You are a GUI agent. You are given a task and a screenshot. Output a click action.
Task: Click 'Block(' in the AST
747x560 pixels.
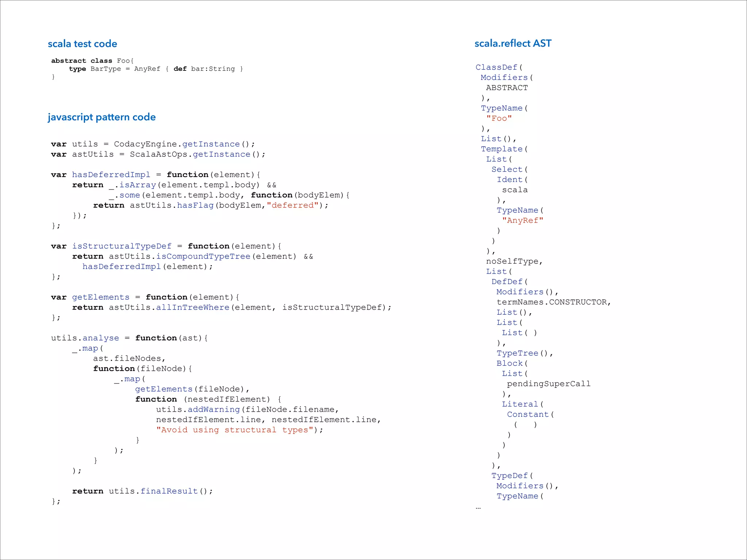[512, 363]
